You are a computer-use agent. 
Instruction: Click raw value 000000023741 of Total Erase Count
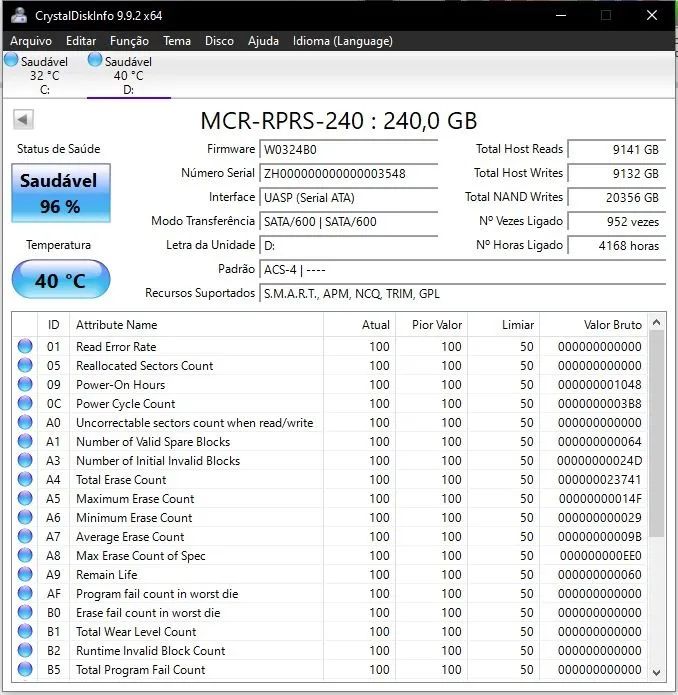click(x=600, y=480)
